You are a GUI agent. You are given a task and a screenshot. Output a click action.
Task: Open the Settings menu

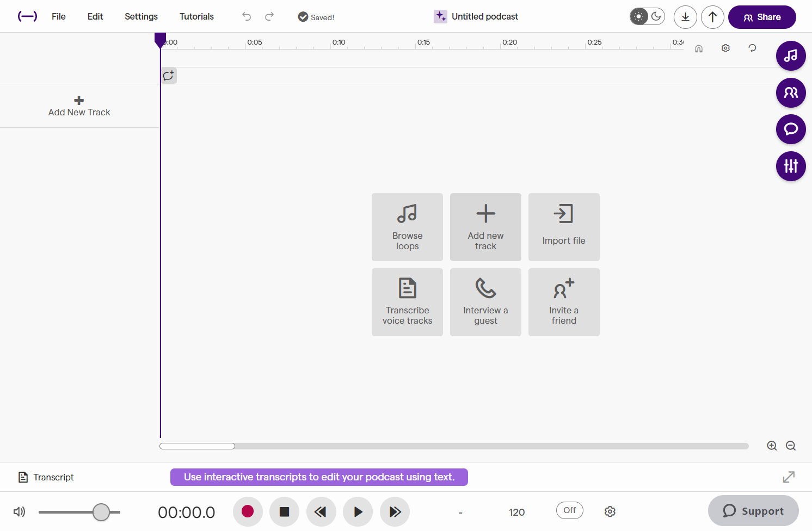click(141, 16)
